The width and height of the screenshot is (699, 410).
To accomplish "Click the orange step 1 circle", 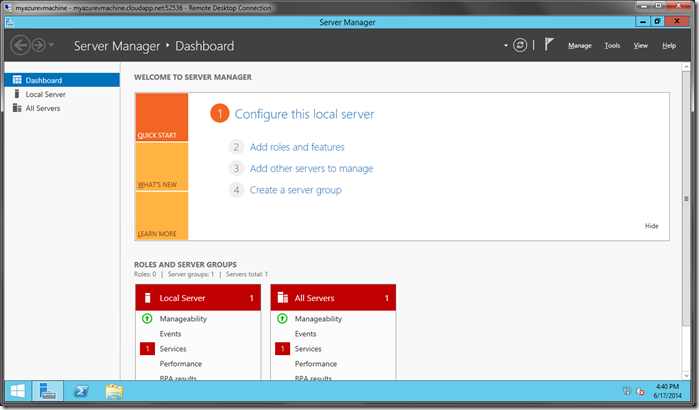I will (219, 113).
